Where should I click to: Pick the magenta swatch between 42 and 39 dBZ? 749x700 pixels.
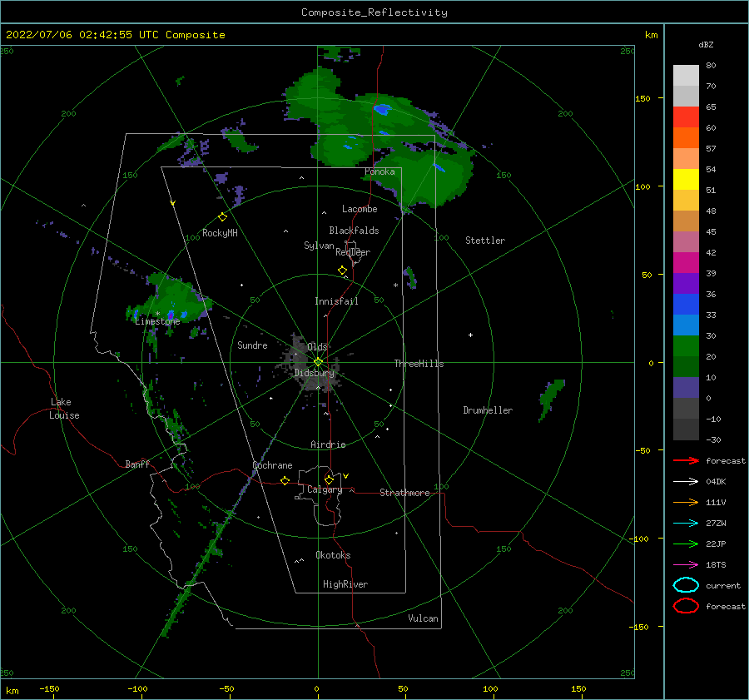coord(686,263)
